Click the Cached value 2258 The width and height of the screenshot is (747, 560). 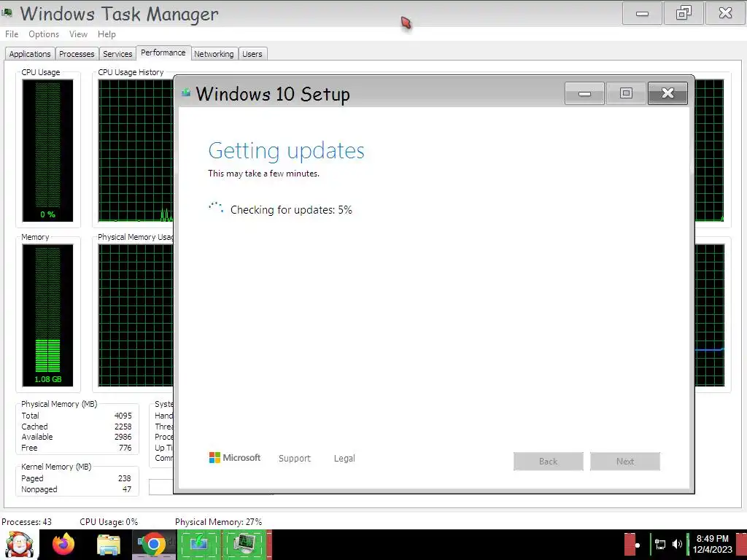click(x=123, y=427)
